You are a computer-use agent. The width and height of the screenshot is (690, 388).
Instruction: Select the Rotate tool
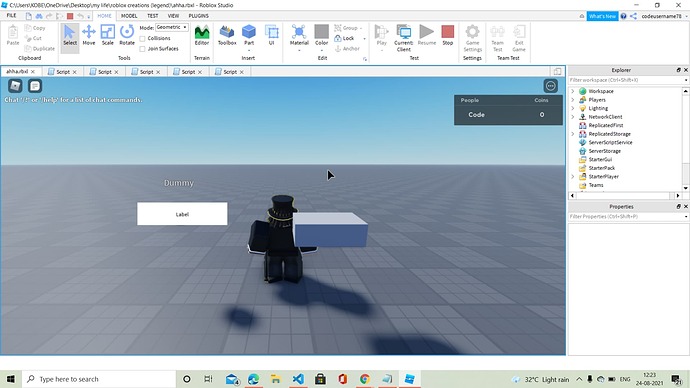127,35
